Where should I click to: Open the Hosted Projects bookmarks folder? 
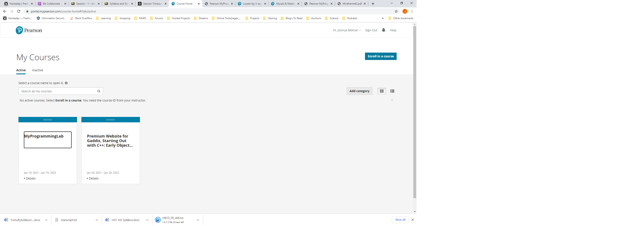click(178, 18)
